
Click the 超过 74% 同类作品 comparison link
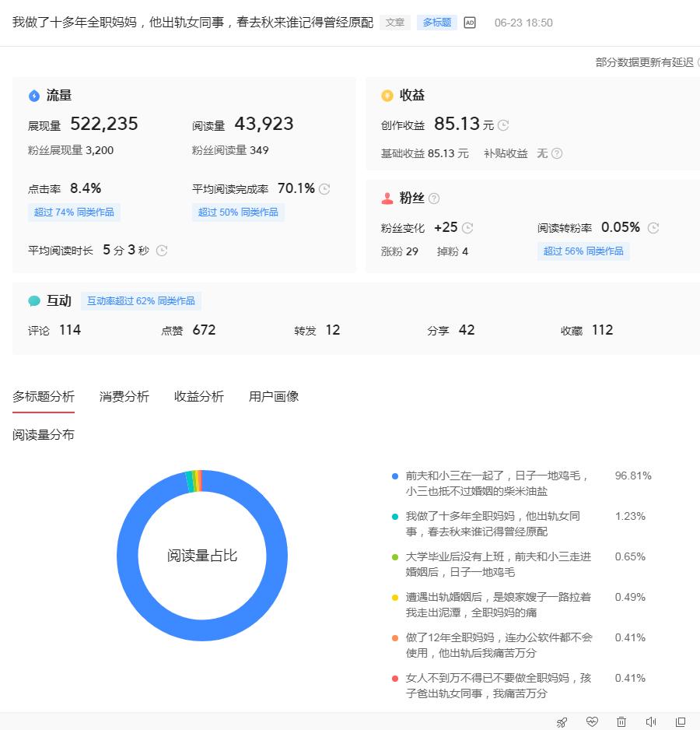click(74, 212)
